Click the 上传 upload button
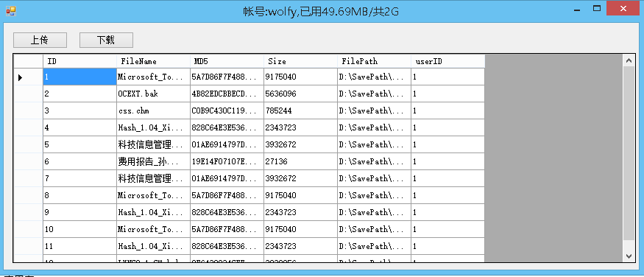 click(40, 40)
